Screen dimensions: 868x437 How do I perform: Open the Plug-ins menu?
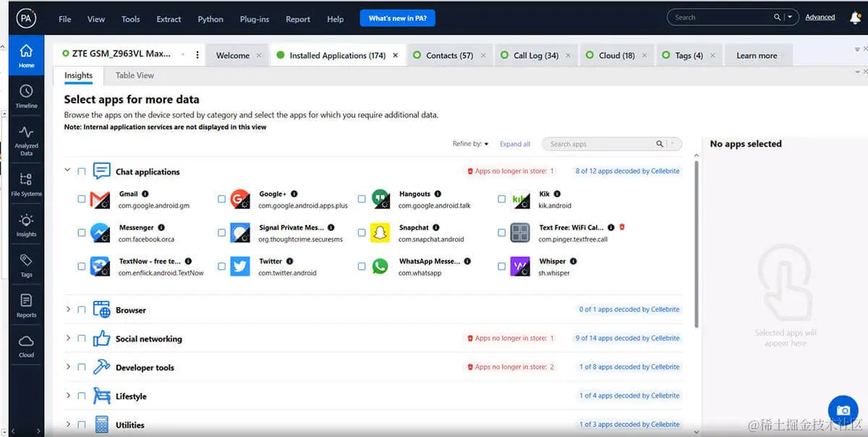tap(255, 20)
